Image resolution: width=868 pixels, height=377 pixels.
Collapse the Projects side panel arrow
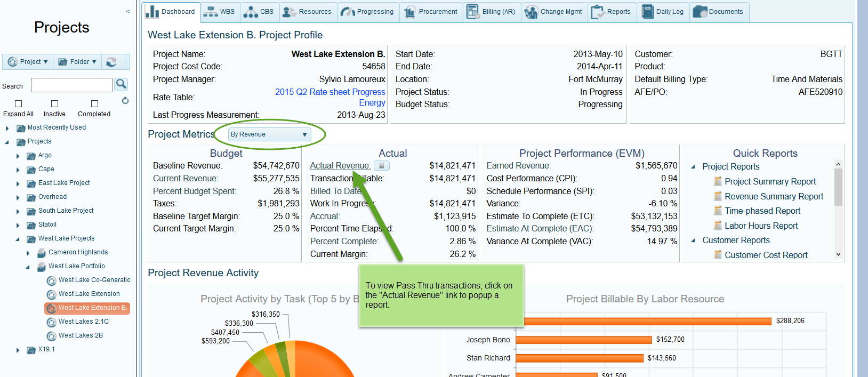point(128,11)
